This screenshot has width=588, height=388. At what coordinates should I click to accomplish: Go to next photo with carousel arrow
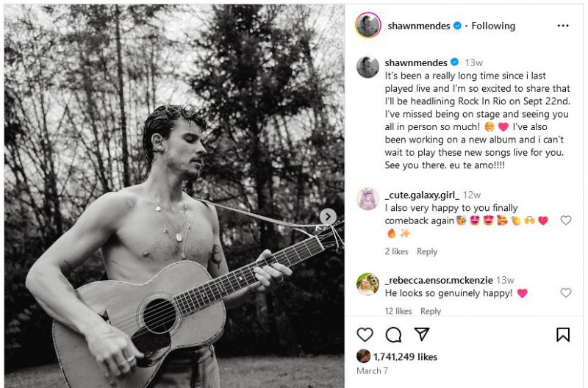click(x=328, y=217)
